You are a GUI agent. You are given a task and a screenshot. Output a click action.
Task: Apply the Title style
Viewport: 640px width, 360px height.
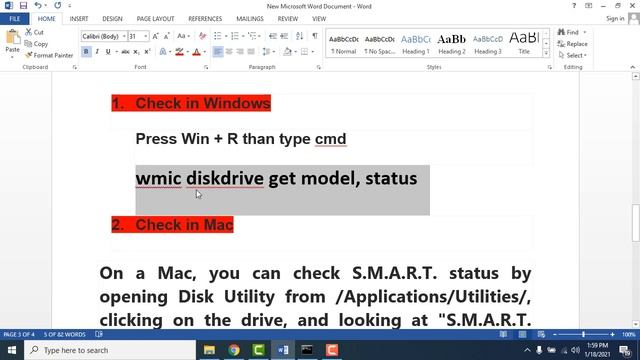coord(524,44)
